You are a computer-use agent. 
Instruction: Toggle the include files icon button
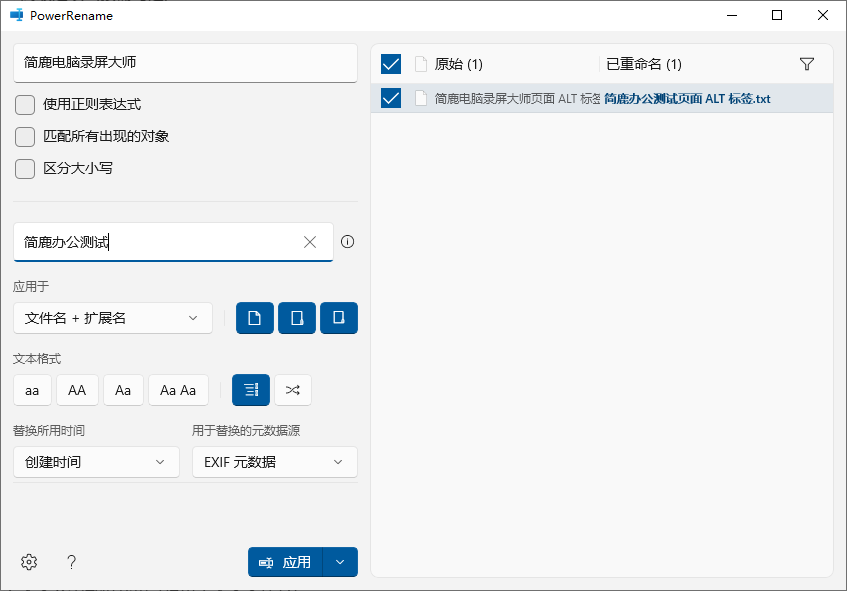[x=255, y=318]
